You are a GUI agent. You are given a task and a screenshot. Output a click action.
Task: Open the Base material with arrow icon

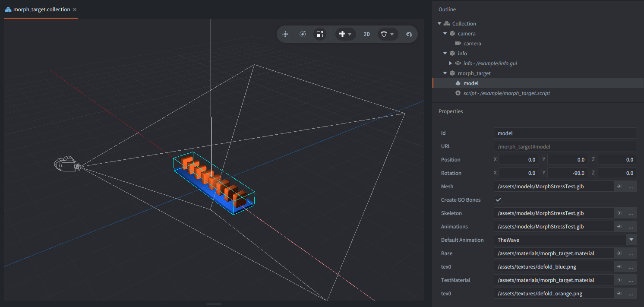619,253
